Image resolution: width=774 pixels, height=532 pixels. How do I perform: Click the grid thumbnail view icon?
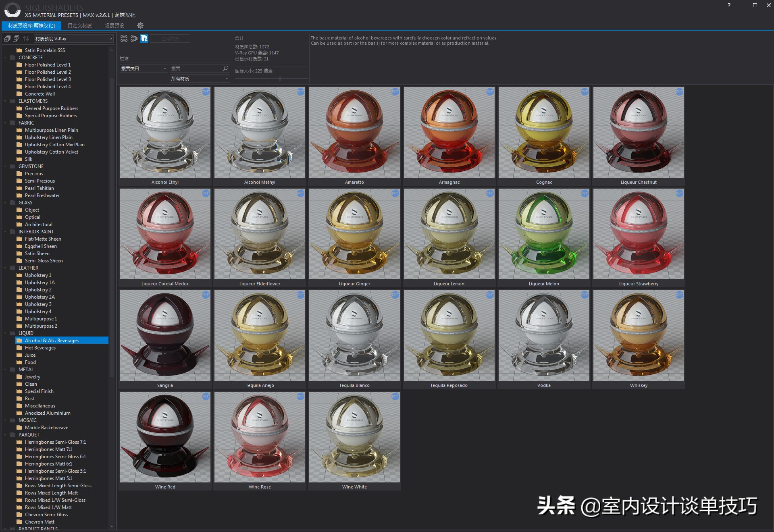124,39
